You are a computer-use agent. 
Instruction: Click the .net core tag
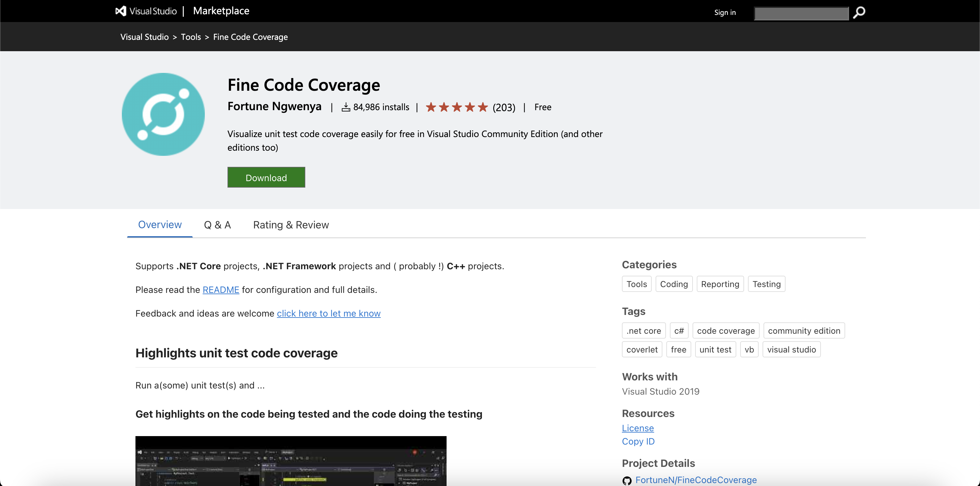click(x=644, y=331)
